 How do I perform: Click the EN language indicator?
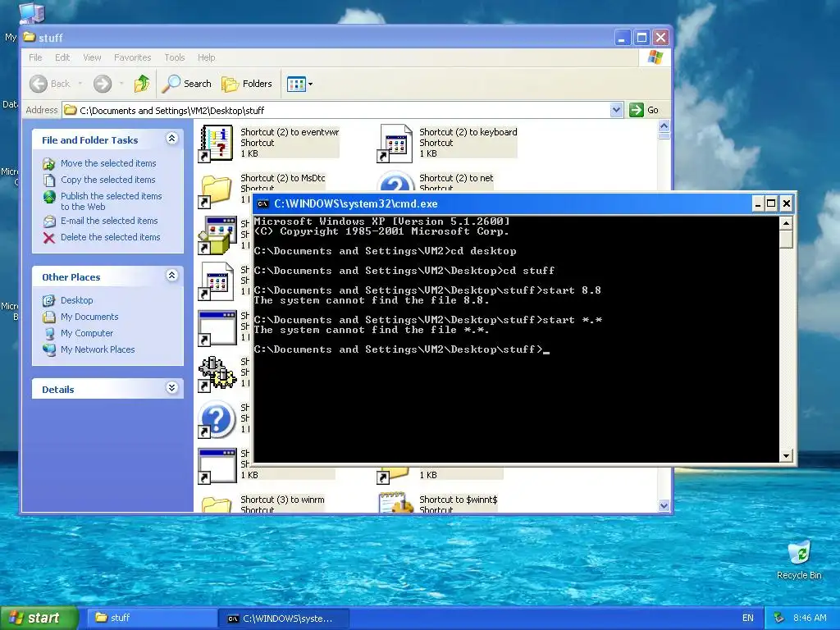(748, 618)
